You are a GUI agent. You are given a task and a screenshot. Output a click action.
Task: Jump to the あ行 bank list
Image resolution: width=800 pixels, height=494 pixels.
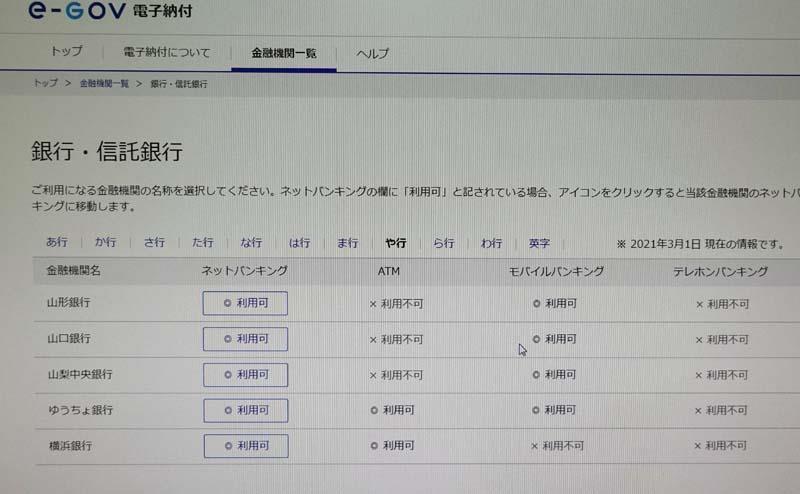pos(57,241)
